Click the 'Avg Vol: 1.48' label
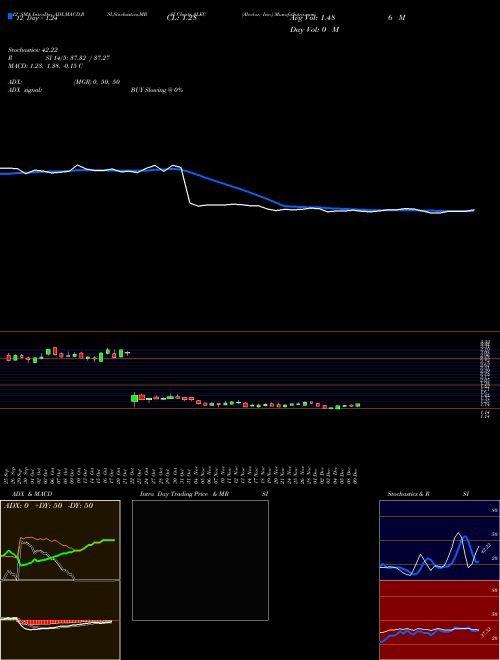The width and height of the screenshot is (500, 660). [x=312, y=18]
